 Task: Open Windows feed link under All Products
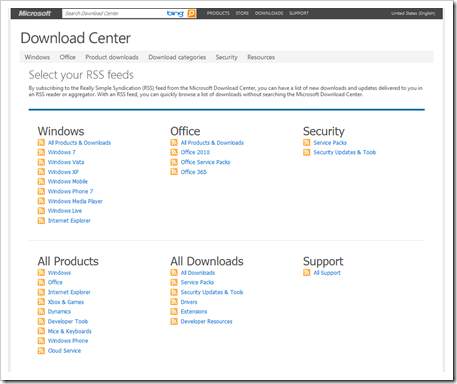click(59, 273)
